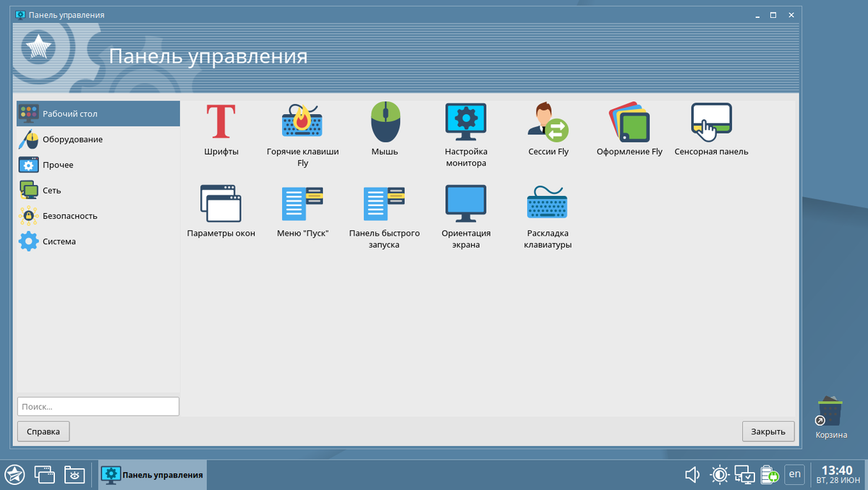Open the star Start menu in taskbar
The height and width of the screenshot is (490, 868).
[x=15, y=474]
